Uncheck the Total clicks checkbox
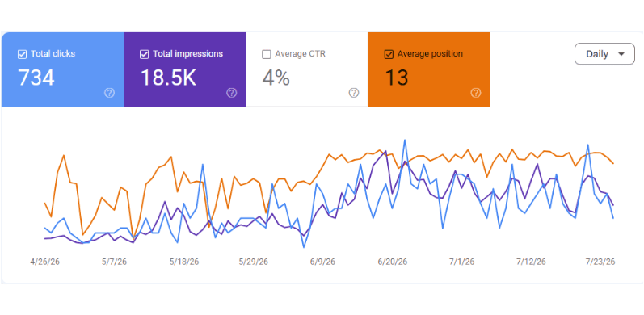 (x=22, y=54)
